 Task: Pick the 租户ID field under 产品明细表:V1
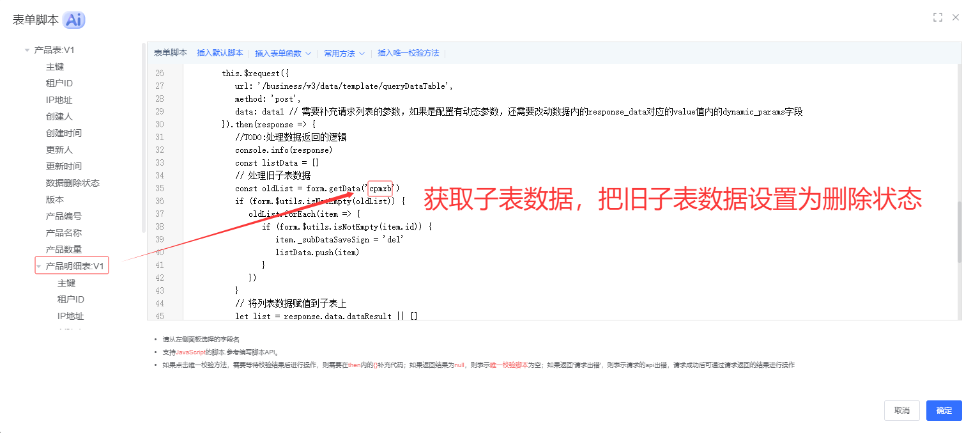click(71, 299)
